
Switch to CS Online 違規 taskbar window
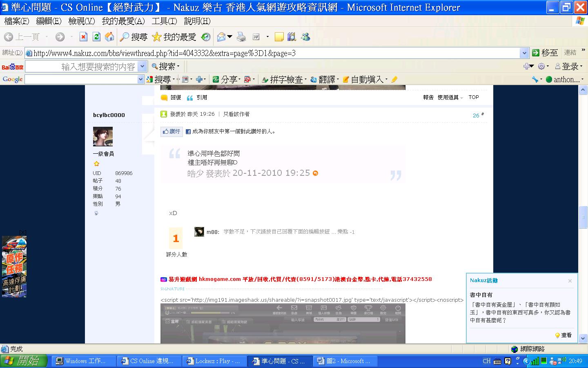point(148,361)
